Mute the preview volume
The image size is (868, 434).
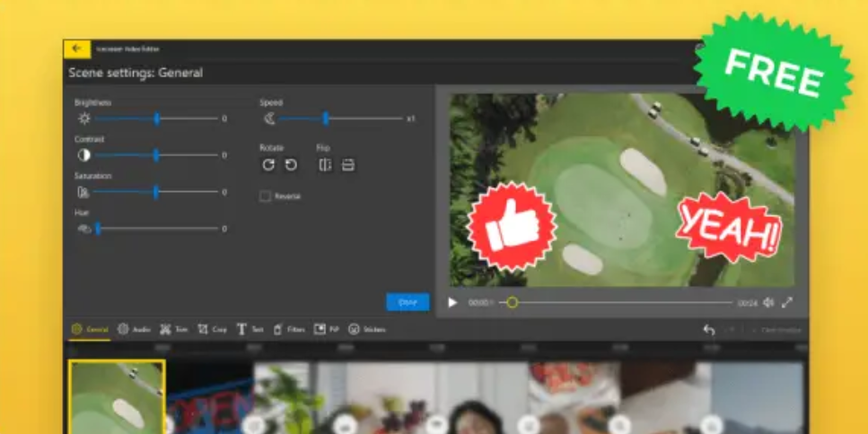click(768, 302)
